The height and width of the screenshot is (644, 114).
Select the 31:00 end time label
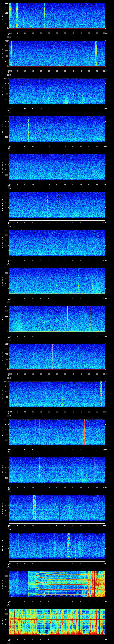(105, 450)
